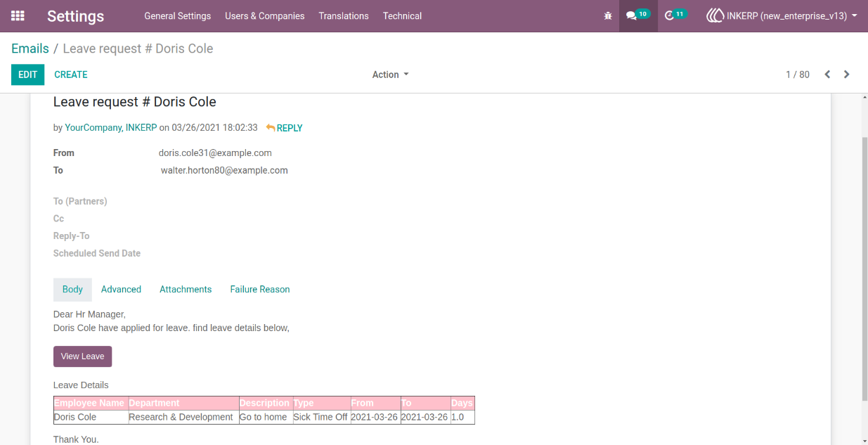Switch to the Failure Reason tab
Screen dimensions: 868x445
260,290
